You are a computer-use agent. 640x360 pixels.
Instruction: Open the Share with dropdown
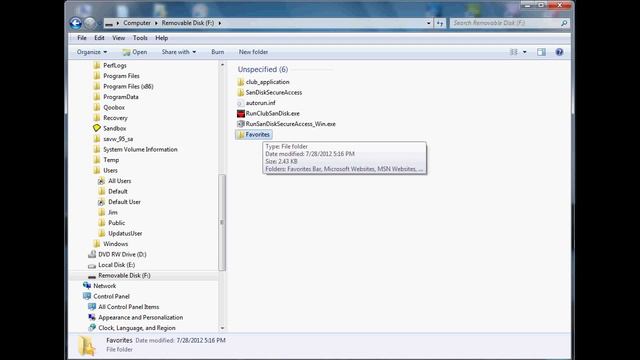(x=179, y=52)
